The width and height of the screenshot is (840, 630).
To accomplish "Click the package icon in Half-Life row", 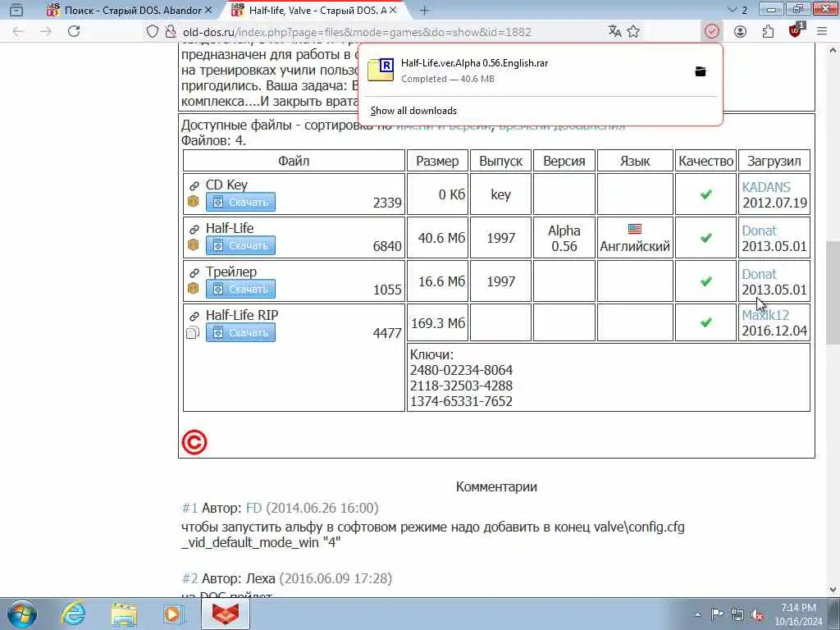I will [194, 244].
